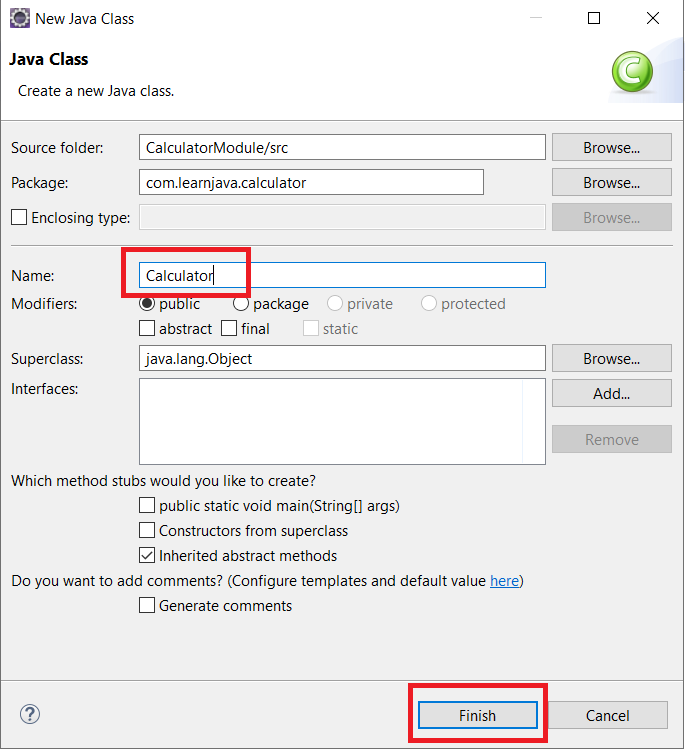Open the 'here' templates configuration link
685x749 pixels.
(504, 581)
